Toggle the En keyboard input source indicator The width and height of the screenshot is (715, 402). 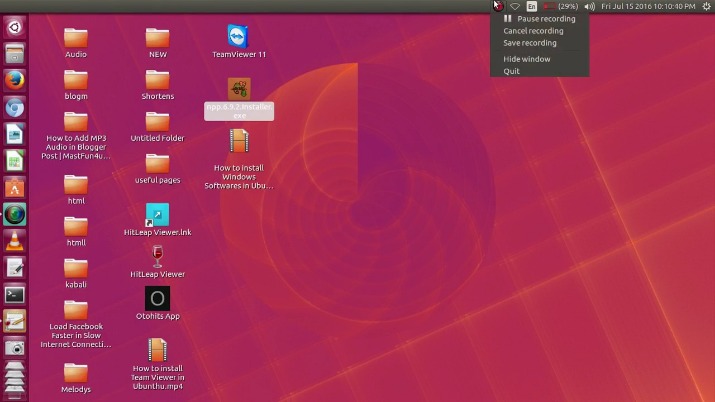[532, 6]
